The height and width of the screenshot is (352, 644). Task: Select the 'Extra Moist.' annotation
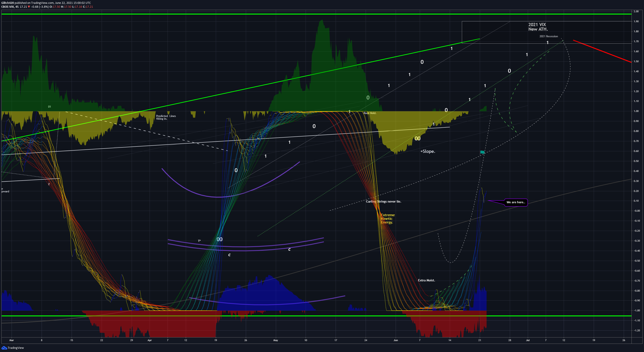coord(427,280)
